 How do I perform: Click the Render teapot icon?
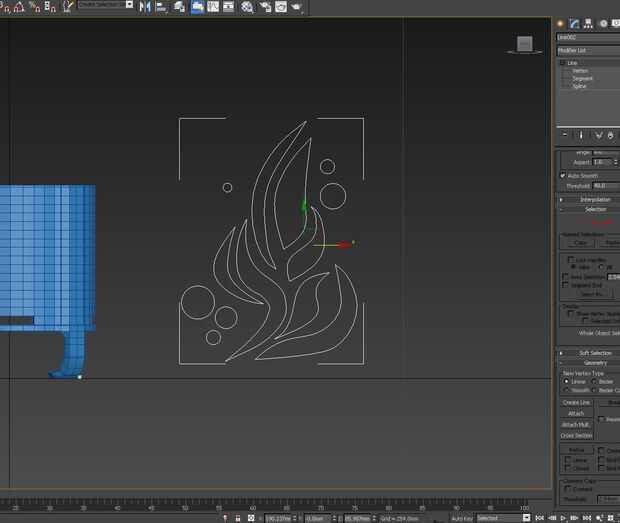[x=296, y=7]
